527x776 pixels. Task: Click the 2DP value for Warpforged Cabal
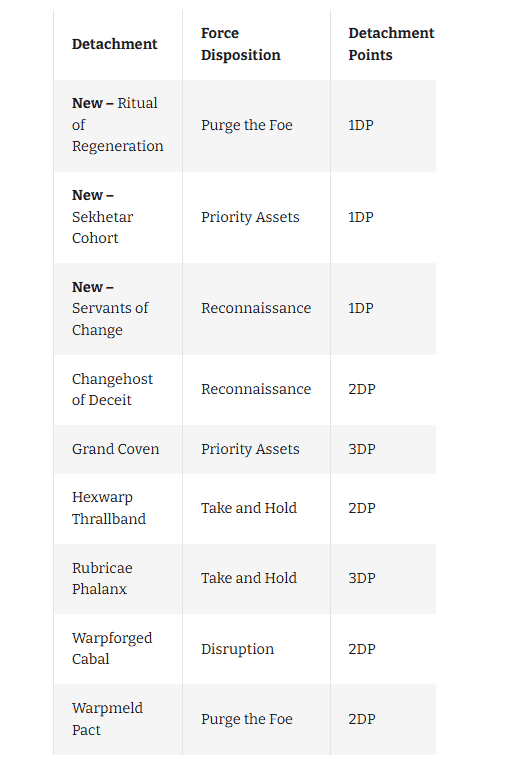pos(362,649)
